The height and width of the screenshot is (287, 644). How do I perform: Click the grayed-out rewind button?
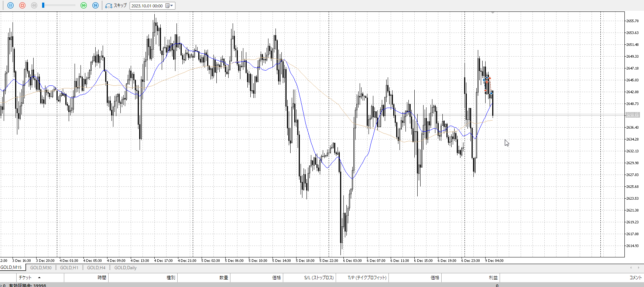click(34, 6)
